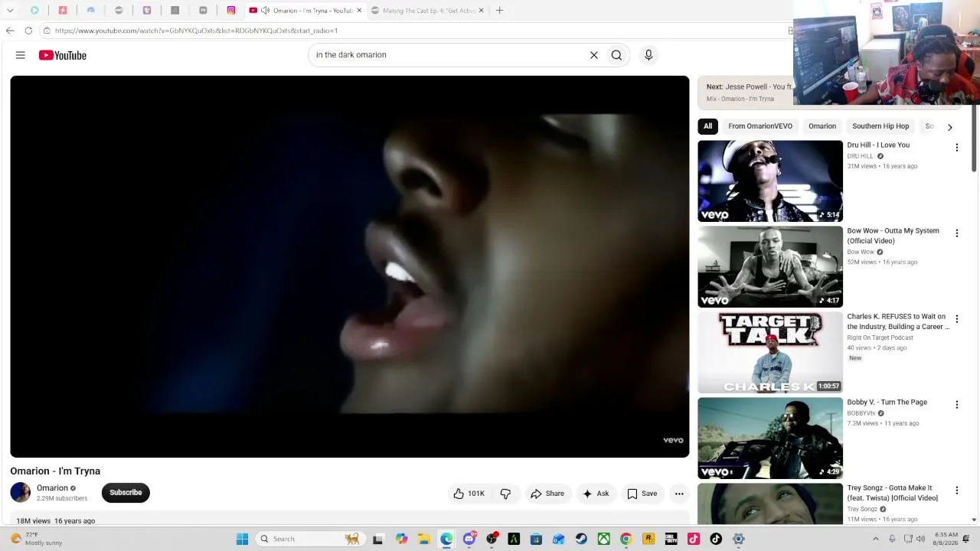Show hidden system tray icons
Image resolution: width=980 pixels, height=551 pixels.
(876, 539)
